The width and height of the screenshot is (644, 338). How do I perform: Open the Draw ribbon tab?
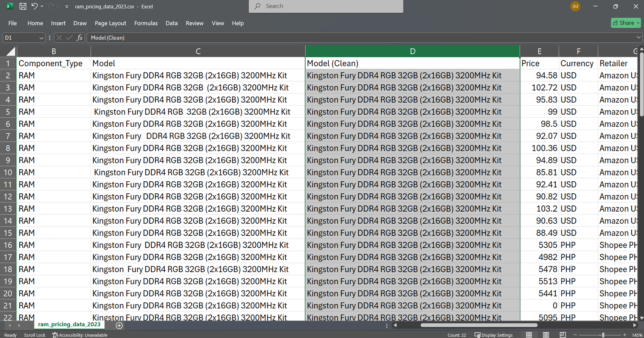tap(80, 23)
